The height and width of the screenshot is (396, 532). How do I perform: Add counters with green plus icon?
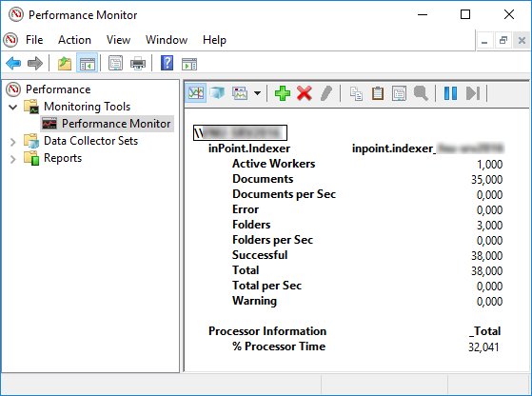pyautogui.click(x=283, y=93)
